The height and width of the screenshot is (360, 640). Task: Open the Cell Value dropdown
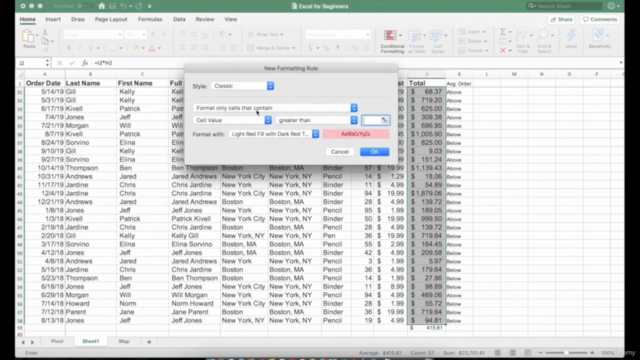(x=232, y=120)
